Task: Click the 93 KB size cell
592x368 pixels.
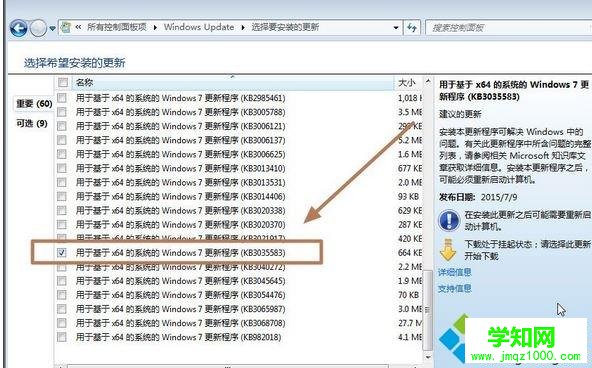Action: (409, 196)
